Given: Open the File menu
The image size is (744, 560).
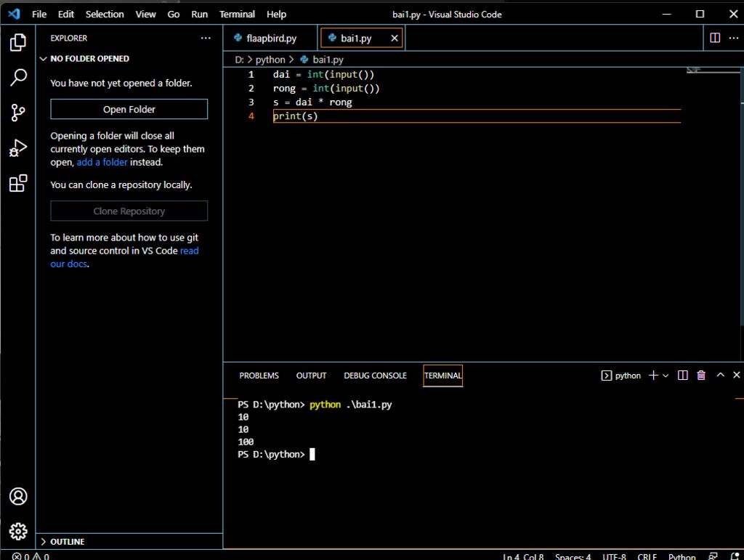Looking at the screenshot, I should [x=39, y=15].
